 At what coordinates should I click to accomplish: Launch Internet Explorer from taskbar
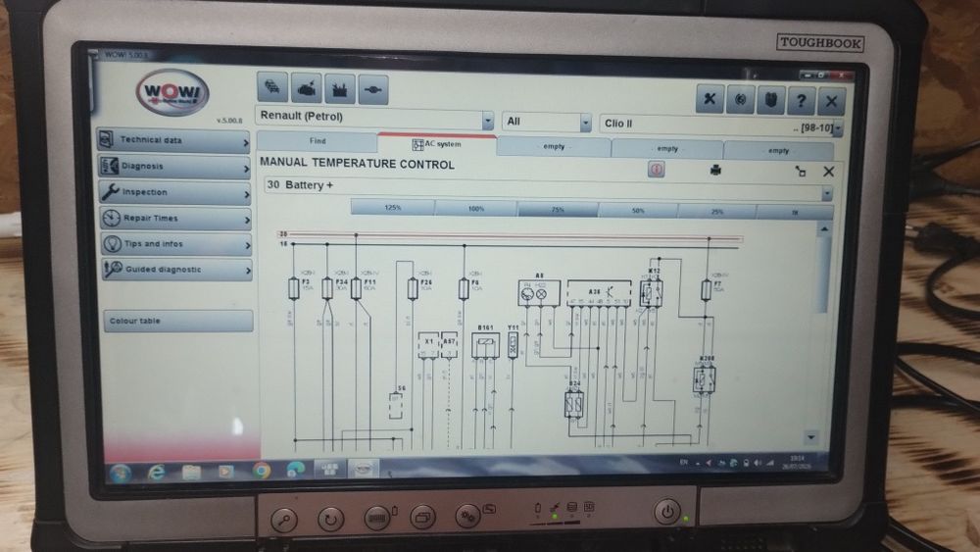click(x=156, y=472)
